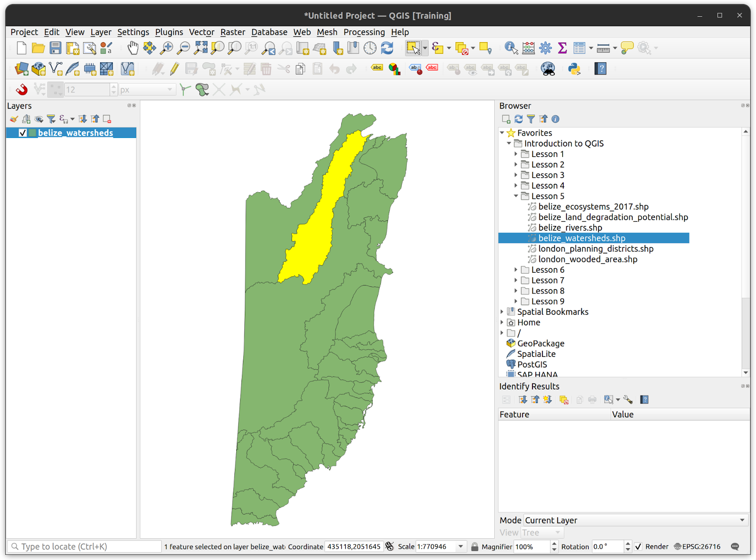Click the Refresh icon in Browser panel
This screenshot has height=560, width=756.
coord(518,119)
